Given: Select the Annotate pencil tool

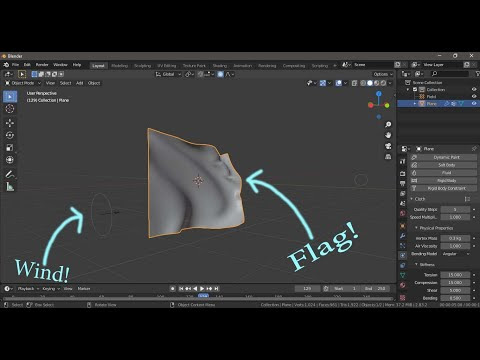Looking at the screenshot, I should 10,174.
